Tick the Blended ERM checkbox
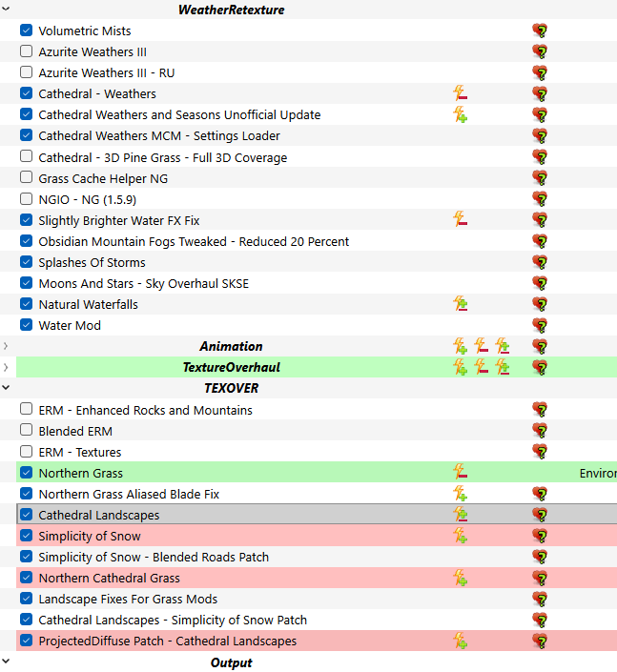 (x=27, y=431)
